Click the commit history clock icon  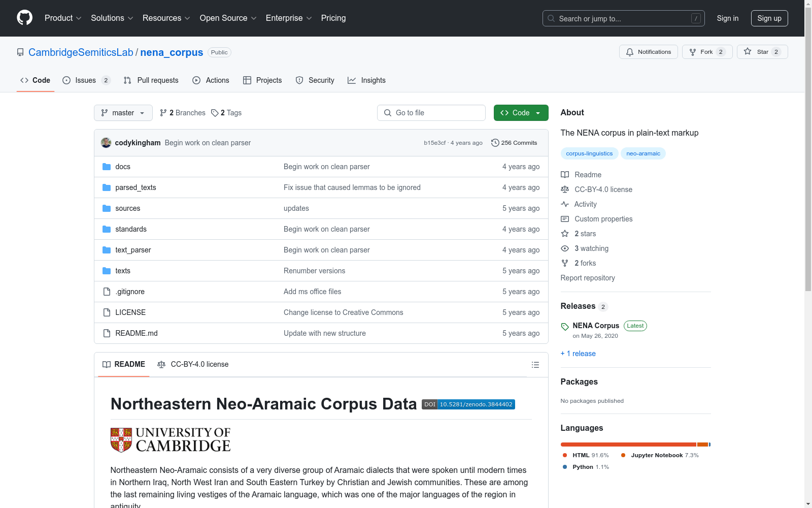pos(495,143)
